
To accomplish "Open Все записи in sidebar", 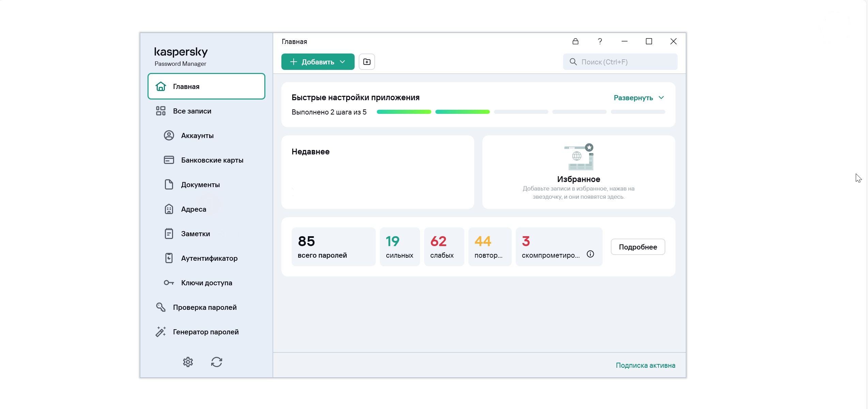I will click(x=192, y=111).
